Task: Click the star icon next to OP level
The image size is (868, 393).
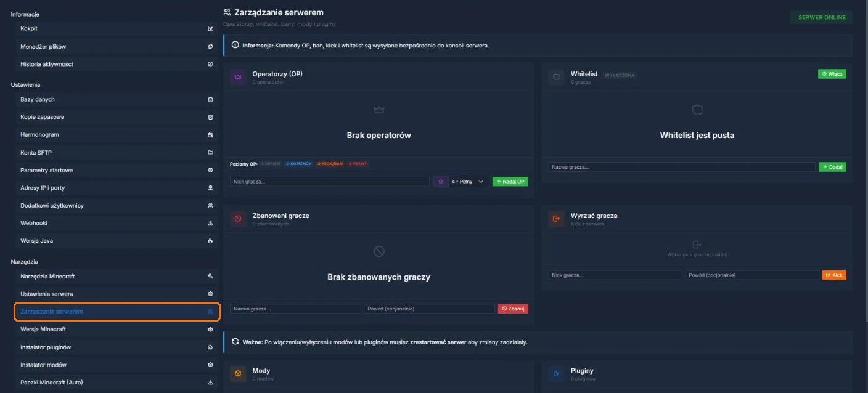Action: point(441,182)
